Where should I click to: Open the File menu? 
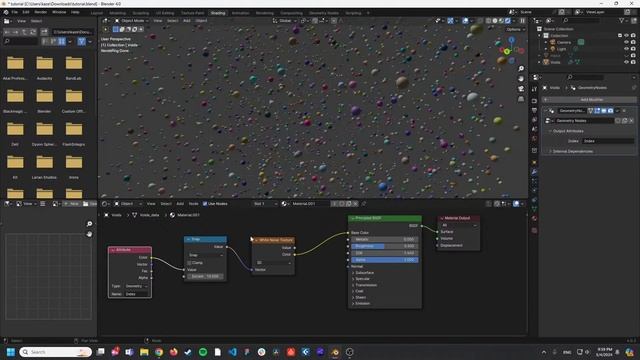pos(14,12)
